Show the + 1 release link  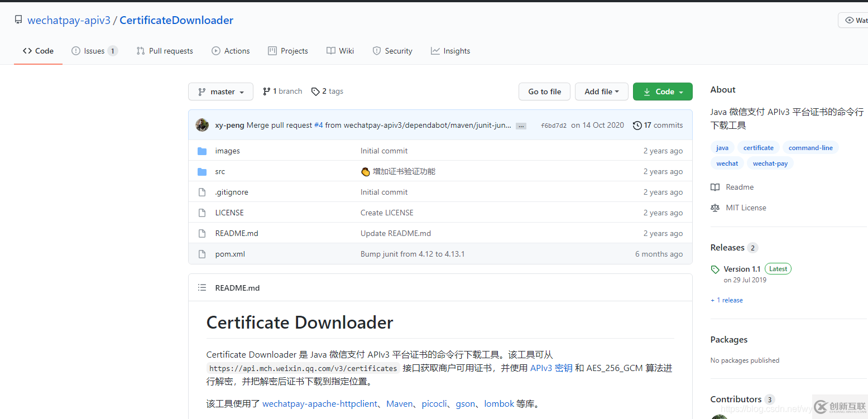[x=727, y=300]
